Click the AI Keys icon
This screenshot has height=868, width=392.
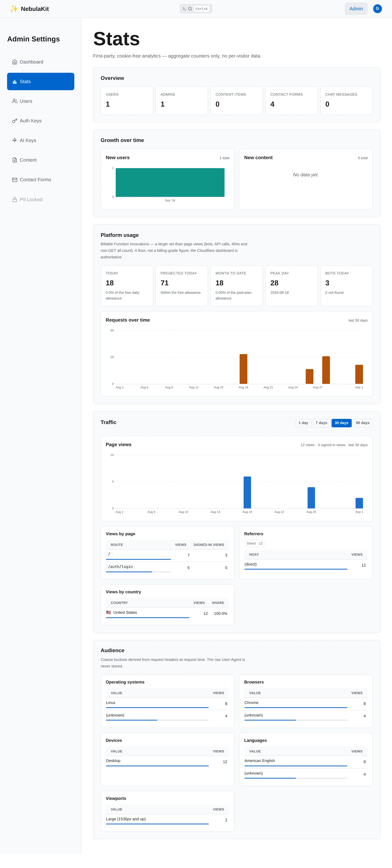pyautogui.click(x=15, y=140)
